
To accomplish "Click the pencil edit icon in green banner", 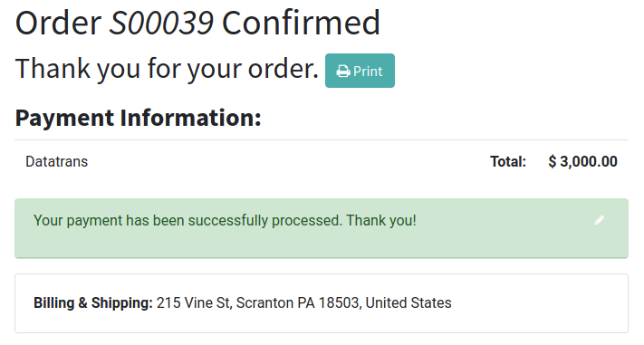I will 600,220.
